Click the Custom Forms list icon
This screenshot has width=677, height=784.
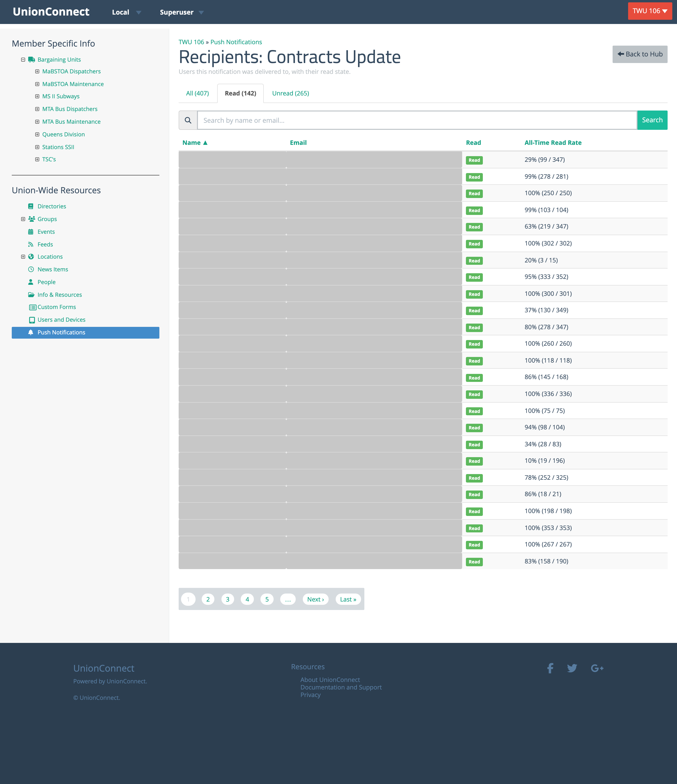[32, 307]
